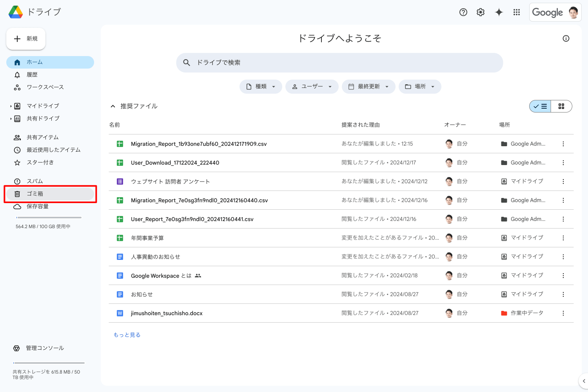
Task: Open the 場所 location filter dropdown
Action: pyautogui.click(x=420, y=87)
